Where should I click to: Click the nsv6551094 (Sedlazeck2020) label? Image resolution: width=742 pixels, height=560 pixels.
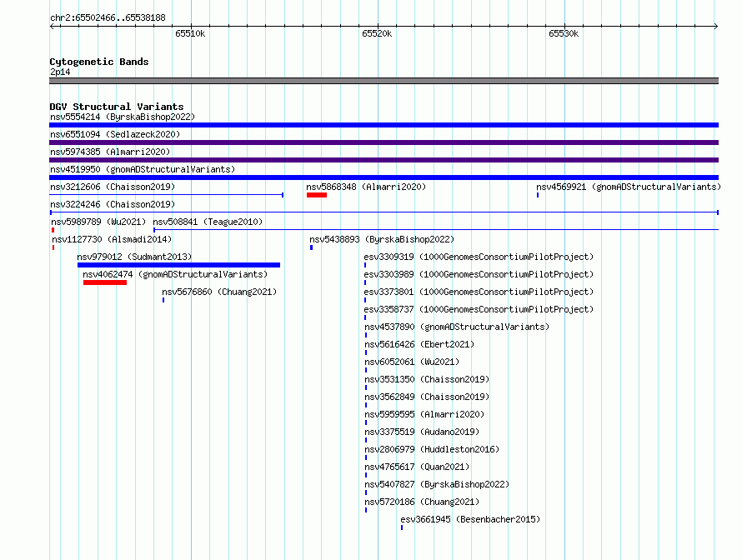[x=115, y=134]
